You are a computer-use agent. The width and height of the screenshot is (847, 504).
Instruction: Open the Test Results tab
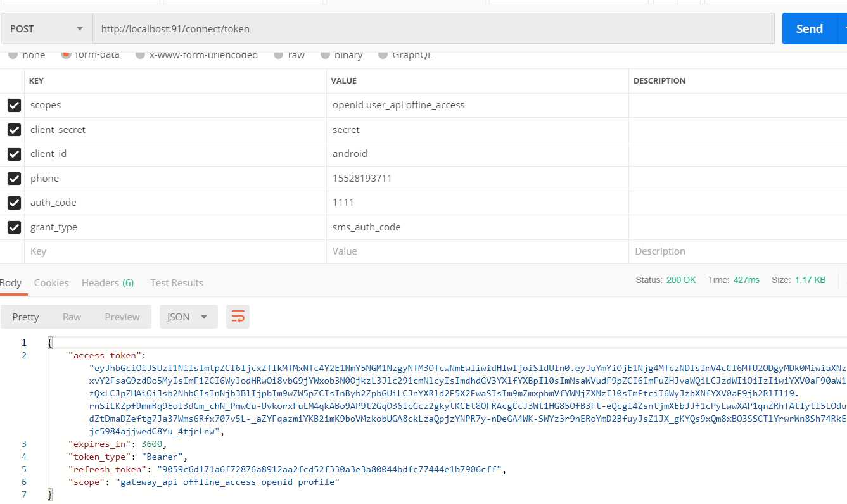177,283
